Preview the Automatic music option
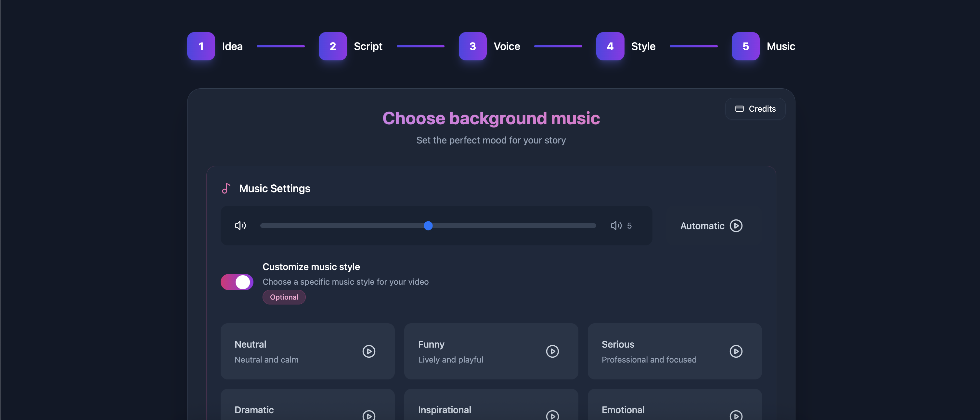The image size is (980, 420). 736,226
